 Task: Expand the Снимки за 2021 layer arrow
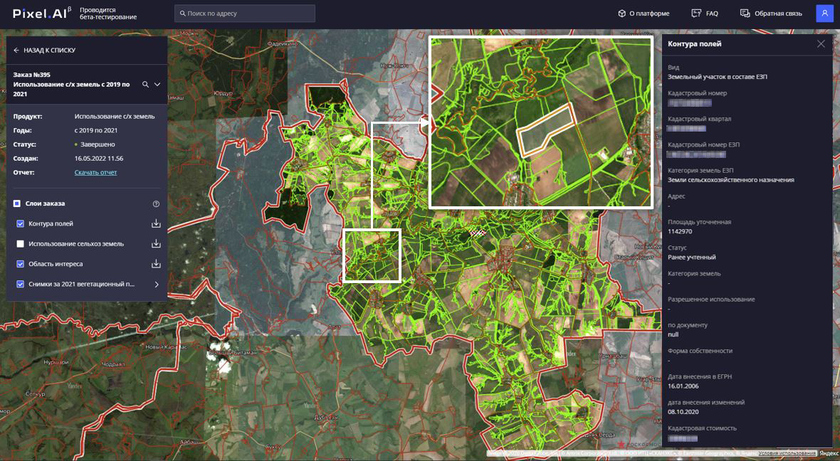[156, 284]
